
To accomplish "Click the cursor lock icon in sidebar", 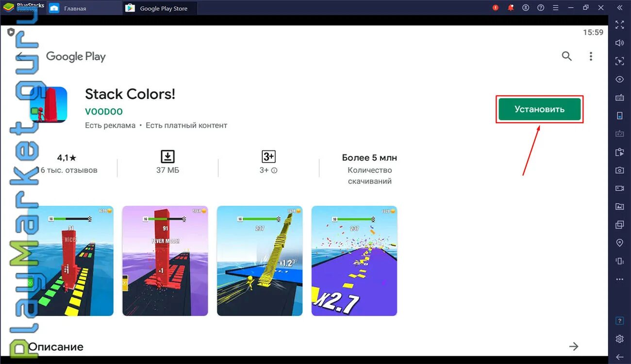I will [619, 61].
